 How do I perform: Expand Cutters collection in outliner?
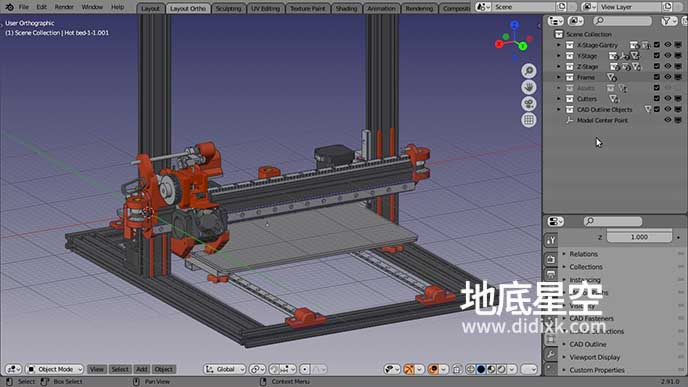[559, 99]
